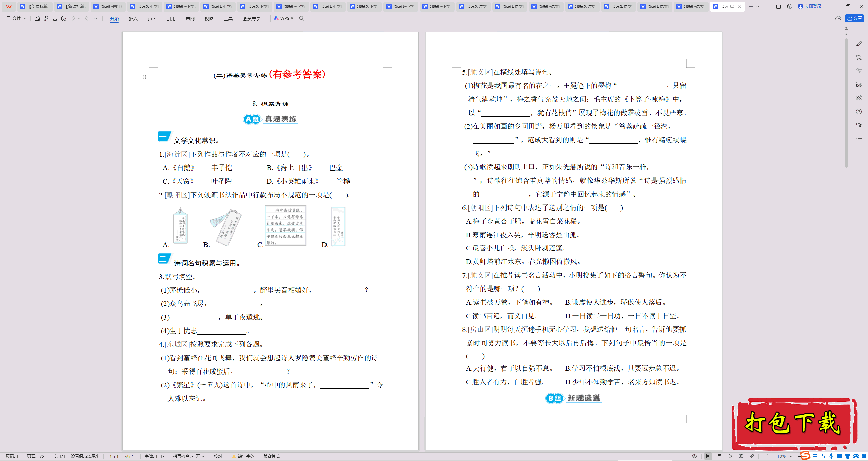
Task: Click the Sogou microphone voice input icon
Action: pos(831,456)
